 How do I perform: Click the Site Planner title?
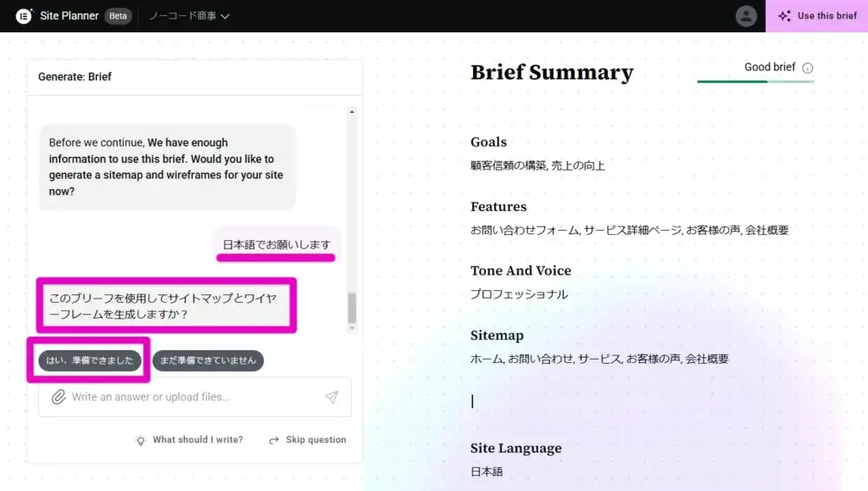70,16
